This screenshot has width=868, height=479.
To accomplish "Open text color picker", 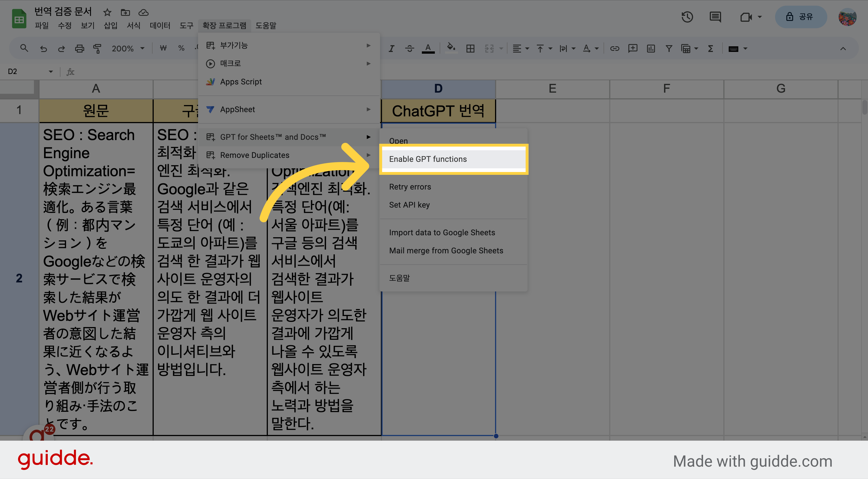I will click(428, 49).
